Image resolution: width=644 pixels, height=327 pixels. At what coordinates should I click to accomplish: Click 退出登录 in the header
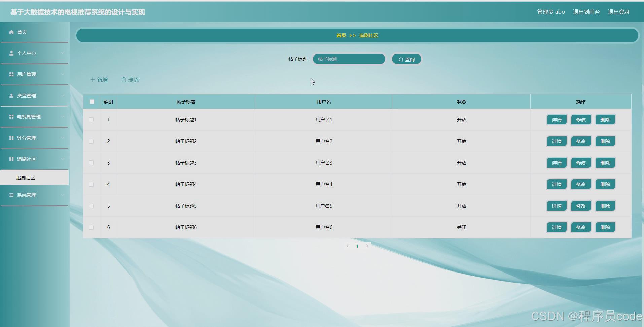pos(618,12)
